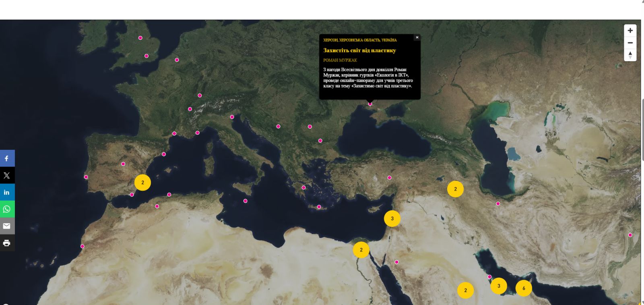Expand the cluster of 2 in Iraq
This screenshot has height=305, width=644.
455,189
